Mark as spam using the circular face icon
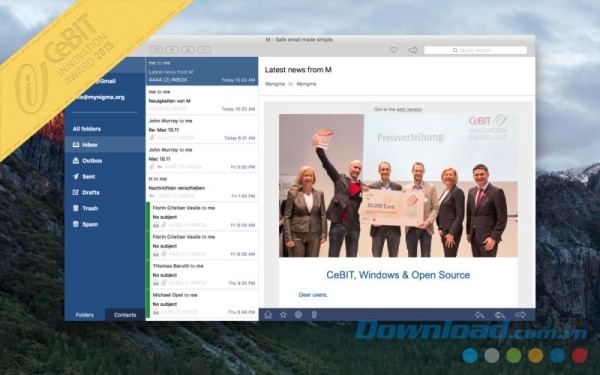Image resolution: width=600 pixels, height=375 pixels. (x=298, y=315)
